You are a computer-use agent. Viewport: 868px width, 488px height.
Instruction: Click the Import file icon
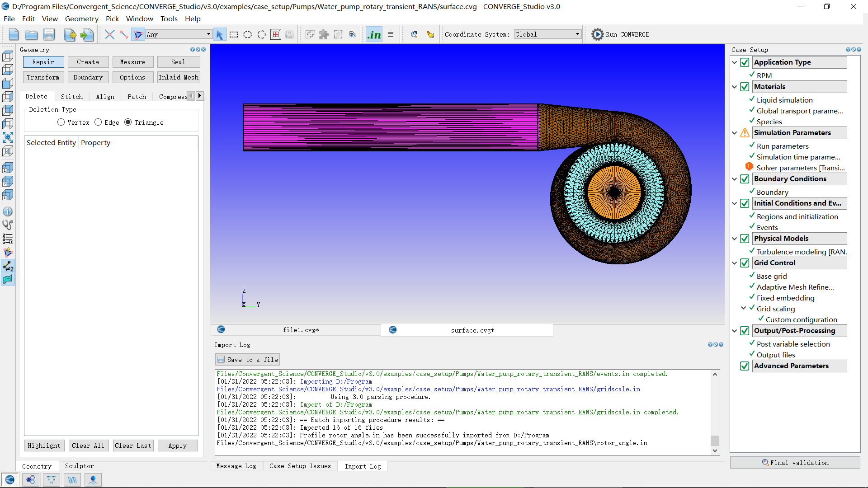[87, 34]
